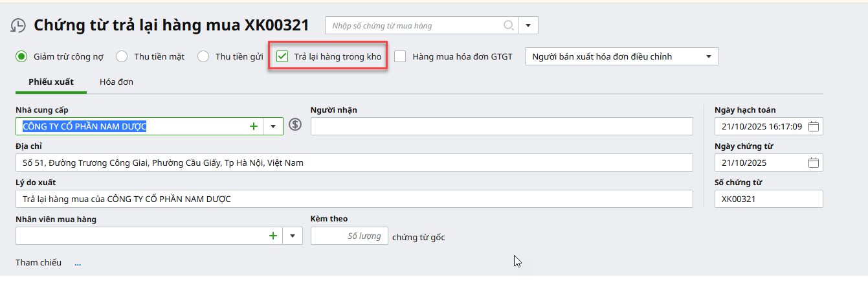Select Thu tiền gửi radio option

(203, 56)
